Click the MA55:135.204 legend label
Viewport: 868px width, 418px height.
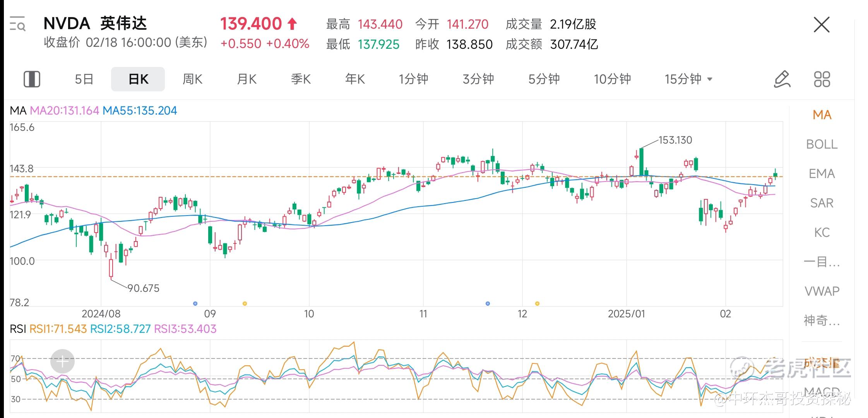(140, 111)
